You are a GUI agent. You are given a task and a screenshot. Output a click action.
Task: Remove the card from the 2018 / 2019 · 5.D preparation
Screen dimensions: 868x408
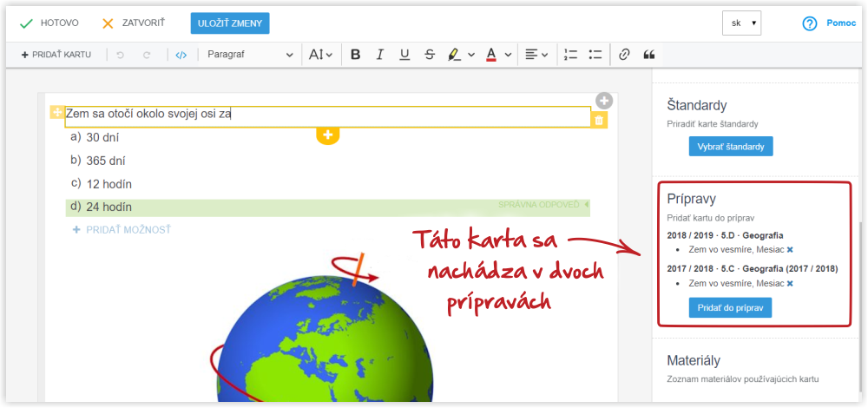point(790,250)
